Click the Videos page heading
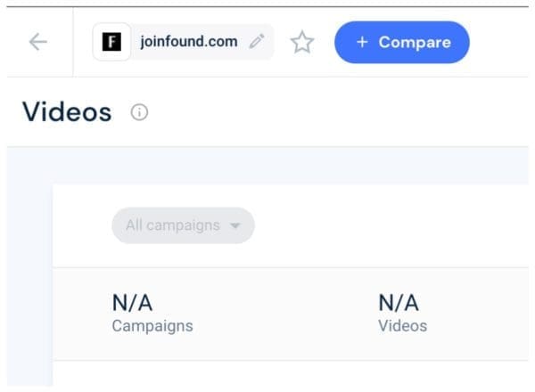This screenshot has height=392, width=535. click(x=67, y=112)
